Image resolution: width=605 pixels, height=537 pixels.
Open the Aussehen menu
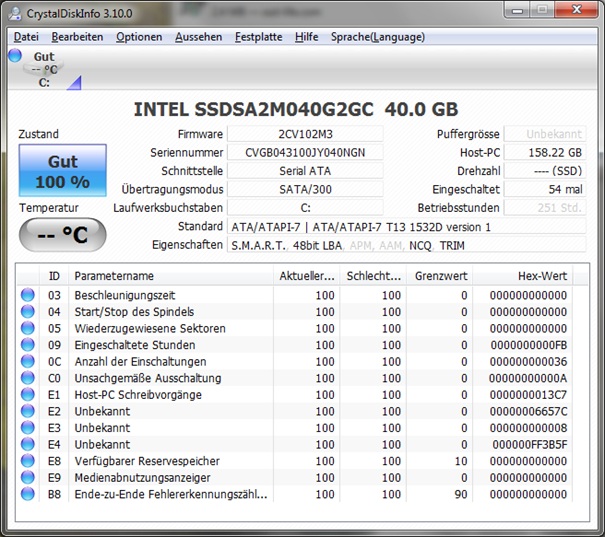click(x=198, y=37)
